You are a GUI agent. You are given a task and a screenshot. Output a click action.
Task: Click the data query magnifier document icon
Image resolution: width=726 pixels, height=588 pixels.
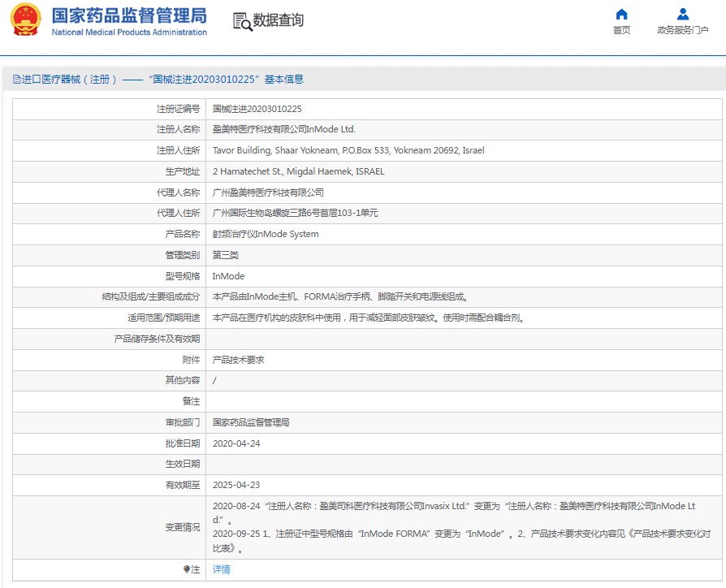pyautogui.click(x=243, y=22)
